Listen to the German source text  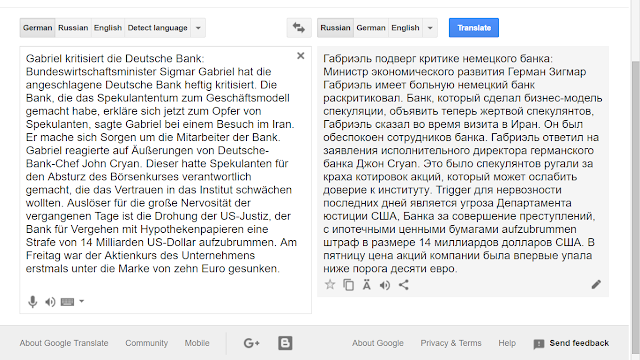(x=50, y=302)
